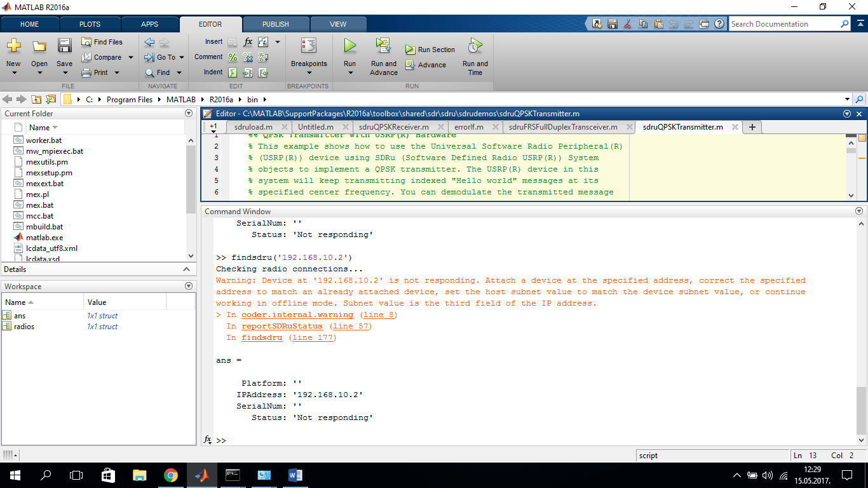Image resolution: width=868 pixels, height=488 pixels.
Task: Click the Compare files button
Action: [x=102, y=57]
